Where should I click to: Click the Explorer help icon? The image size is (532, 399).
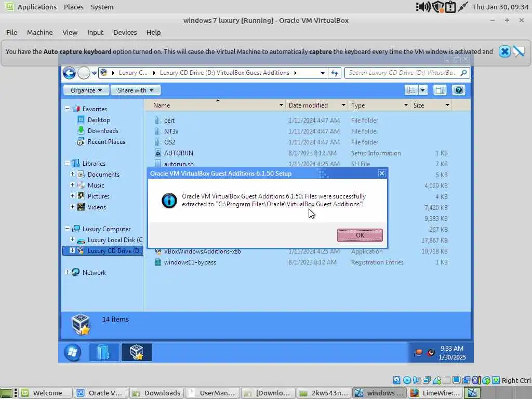[x=458, y=90]
